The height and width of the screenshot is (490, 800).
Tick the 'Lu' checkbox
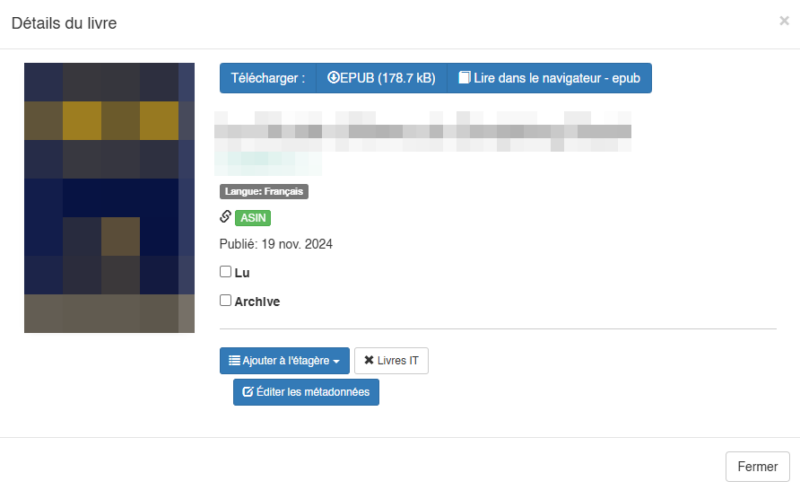coord(226,272)
